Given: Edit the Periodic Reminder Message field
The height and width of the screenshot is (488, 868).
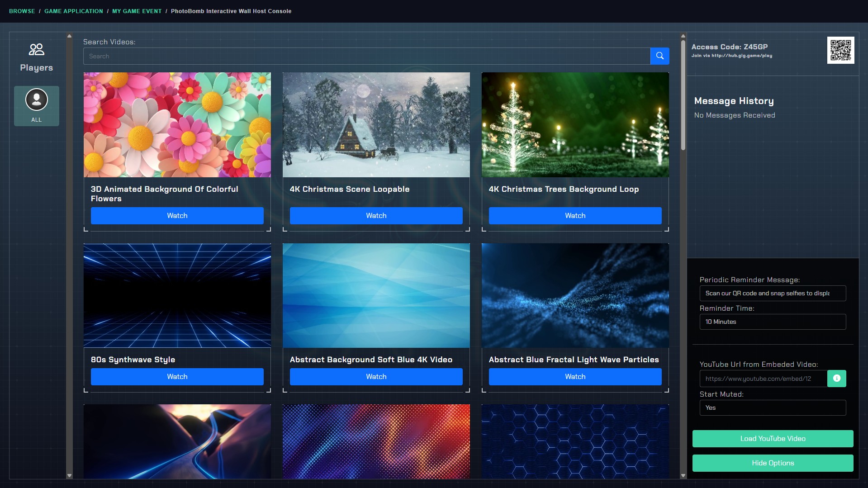Looking at the screenshot, I should [x=772, y=293].
